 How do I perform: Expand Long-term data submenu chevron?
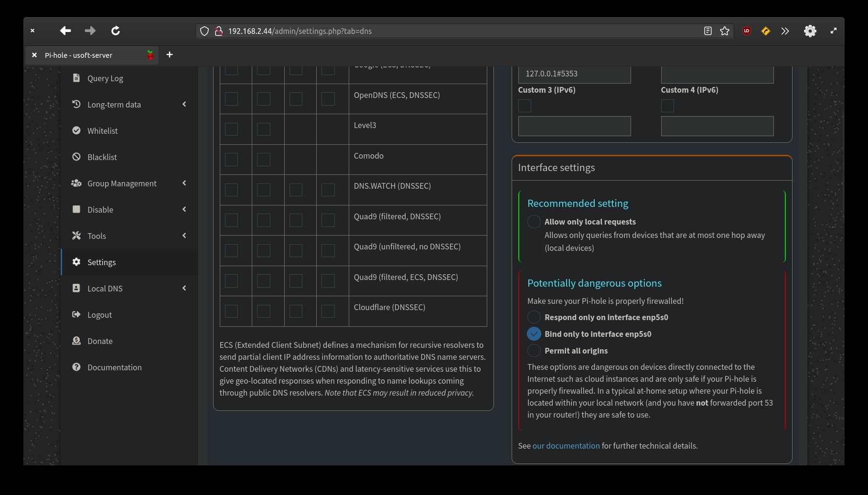[x=184, y=104]
